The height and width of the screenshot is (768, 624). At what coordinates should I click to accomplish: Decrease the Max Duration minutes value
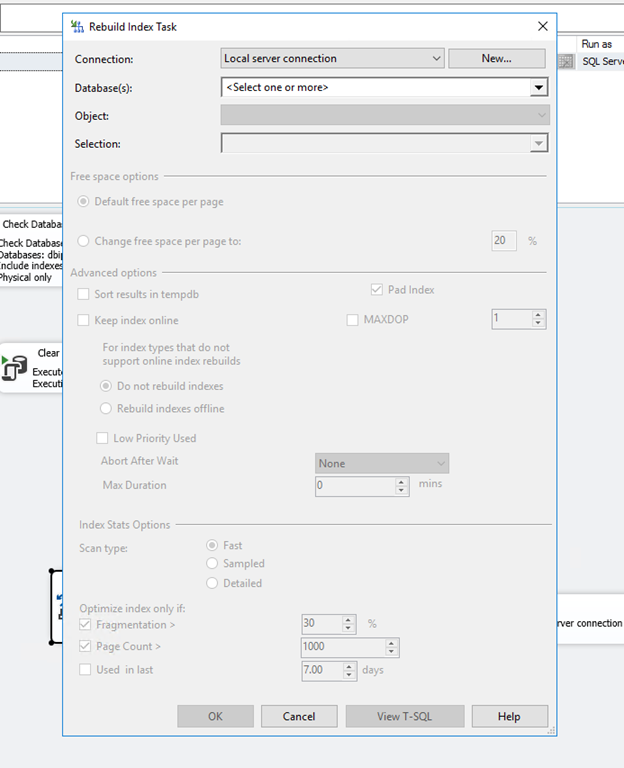(x=401, y=490)
